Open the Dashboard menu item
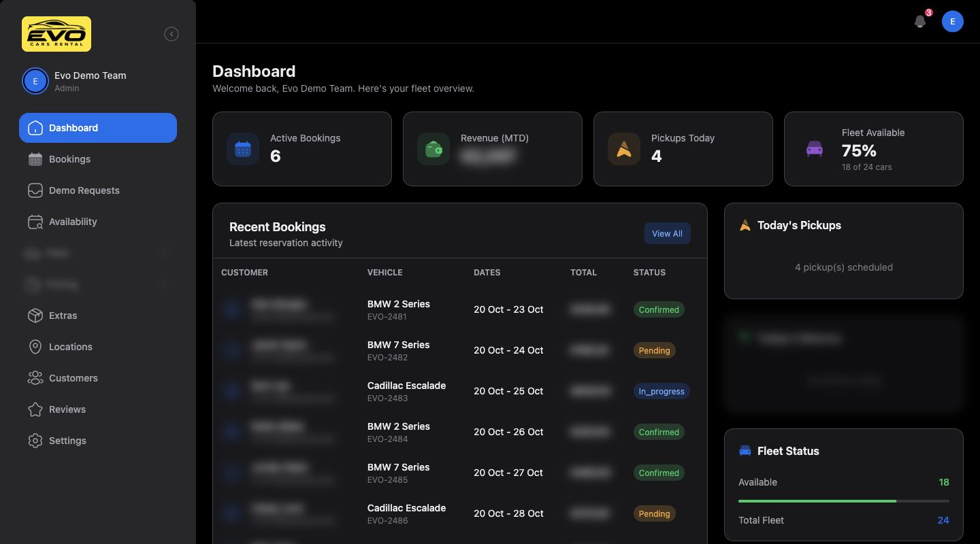The image size is (980, 544). 98,128
